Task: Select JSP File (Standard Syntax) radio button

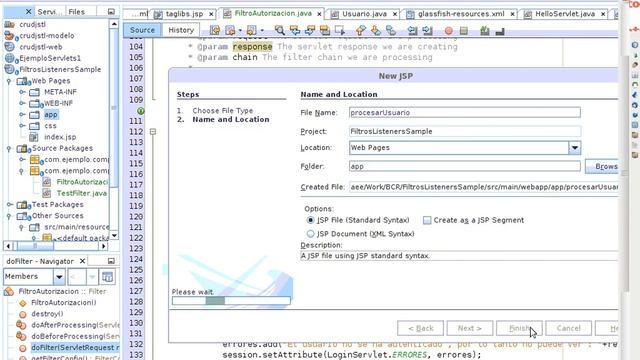Action: coord(310,220)
